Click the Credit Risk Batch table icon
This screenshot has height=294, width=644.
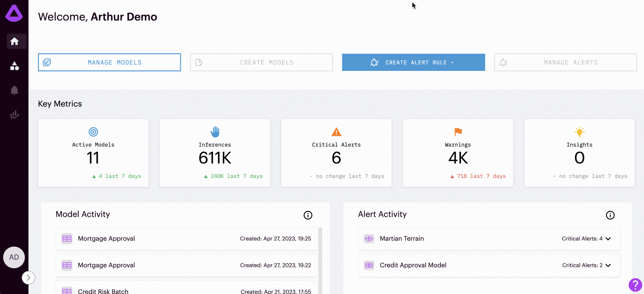[x=67, y=291]
